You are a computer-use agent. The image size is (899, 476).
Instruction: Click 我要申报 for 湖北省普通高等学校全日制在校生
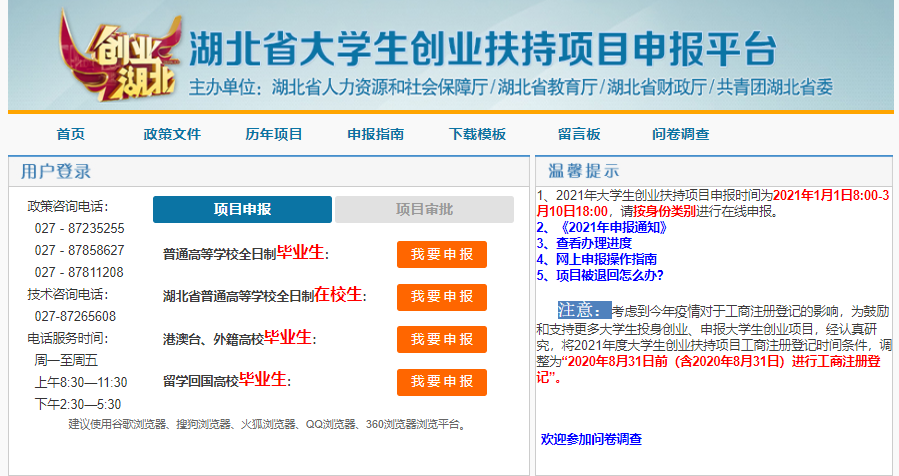442,297
